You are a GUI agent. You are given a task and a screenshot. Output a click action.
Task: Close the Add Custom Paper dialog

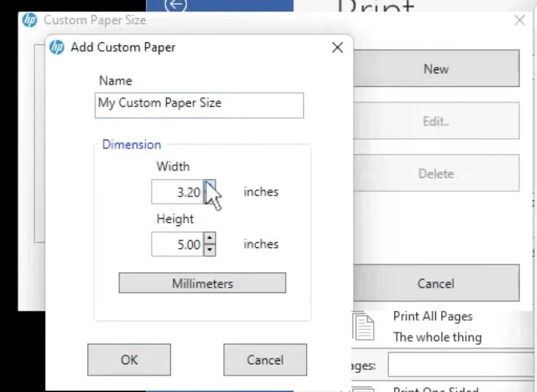point(337,48)
